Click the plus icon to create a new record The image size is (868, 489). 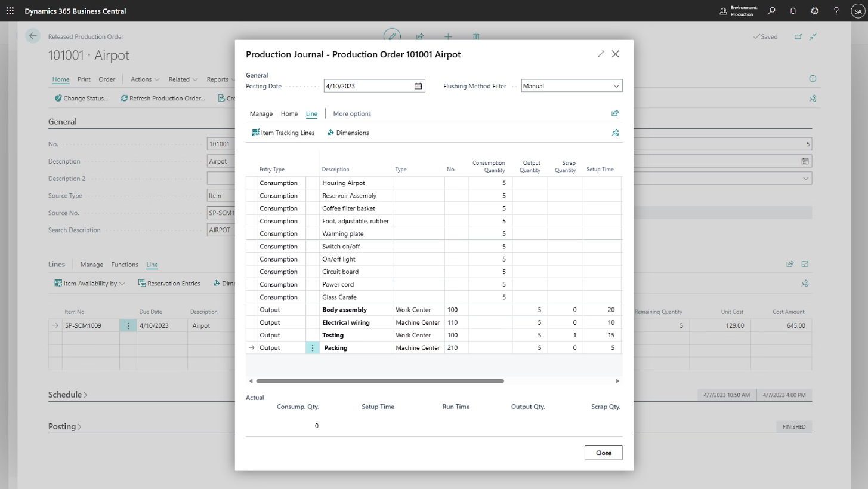click(448, 36)
